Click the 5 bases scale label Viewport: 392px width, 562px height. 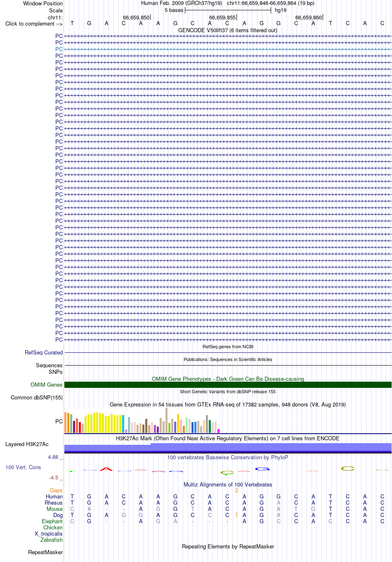(x=174, y=10)
